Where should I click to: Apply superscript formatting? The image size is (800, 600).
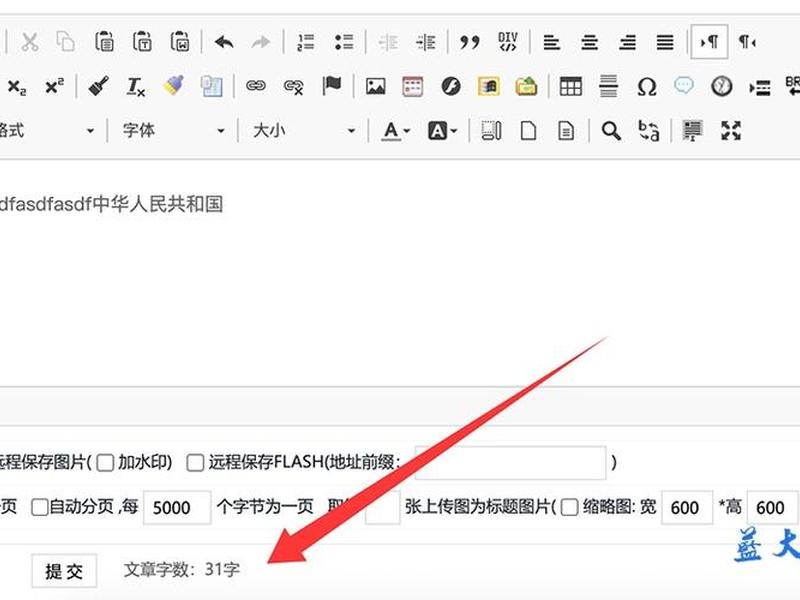[55, 86]
